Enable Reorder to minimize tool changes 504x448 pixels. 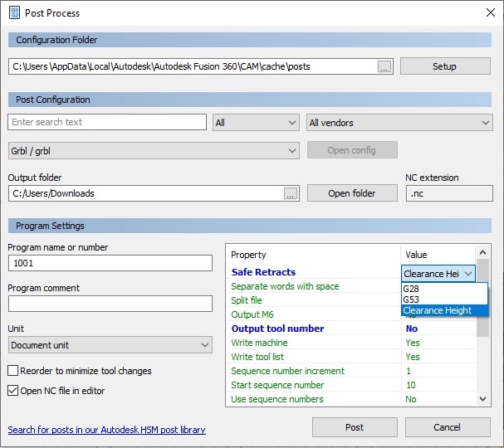click(x=13, y=371)
